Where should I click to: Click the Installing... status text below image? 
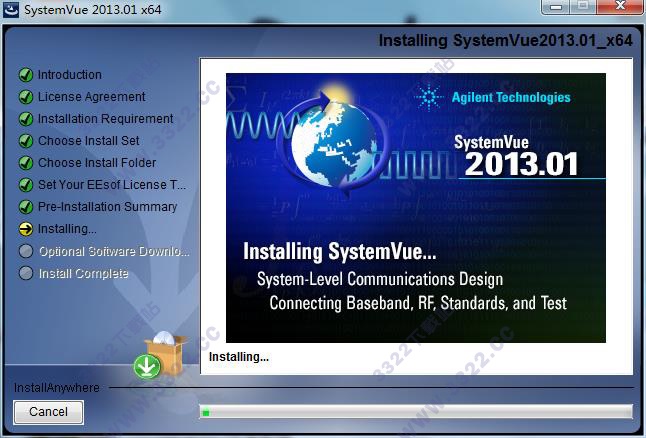tap(239, 357)
